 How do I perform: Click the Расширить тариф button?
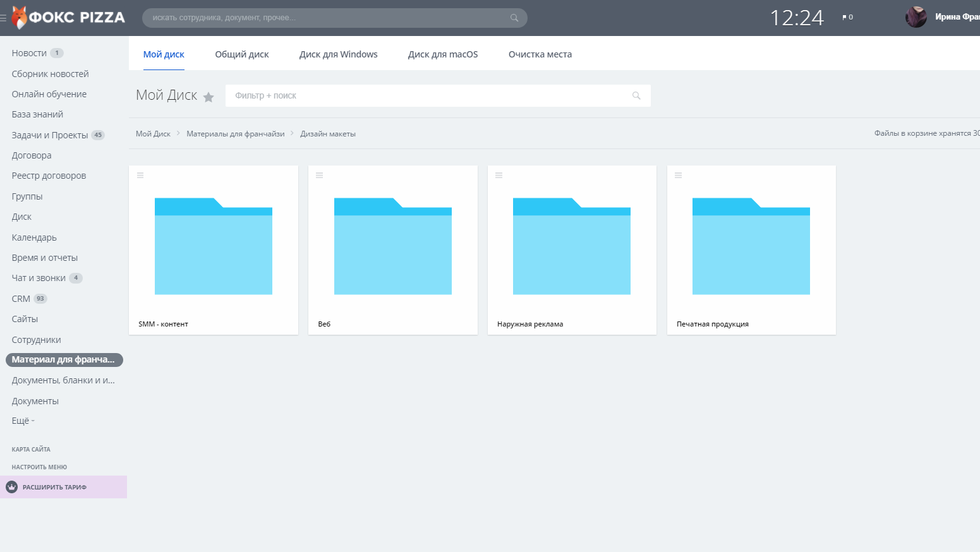tap(63, 487)
